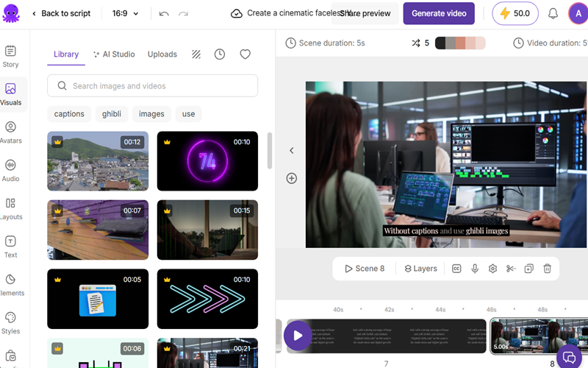Select the 00:12 coastal town video thumbnail

[98, 161]
